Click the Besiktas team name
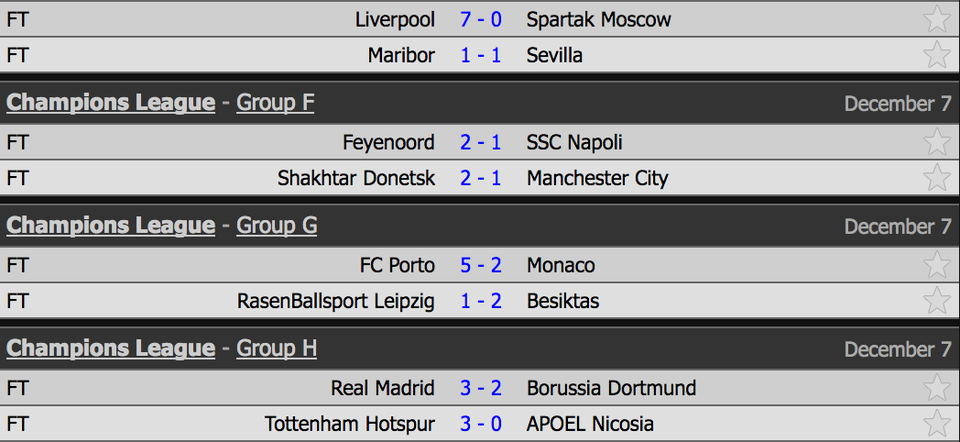Image resolution: width=960 pixels, height=442 pixels. point(563,301)
